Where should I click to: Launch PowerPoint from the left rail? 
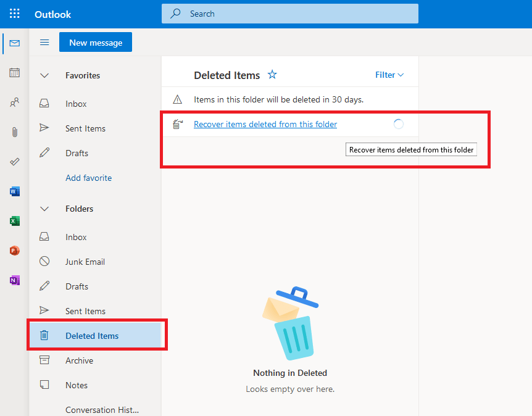[14, 251]
